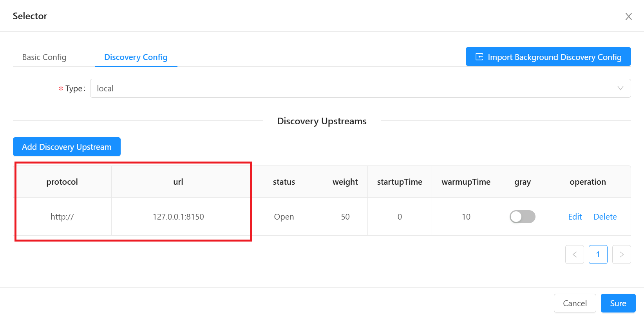The height and width of the screenshot is (318, 644).
Task: Open the Type dropdown showing local
Action: pos(360,89)
